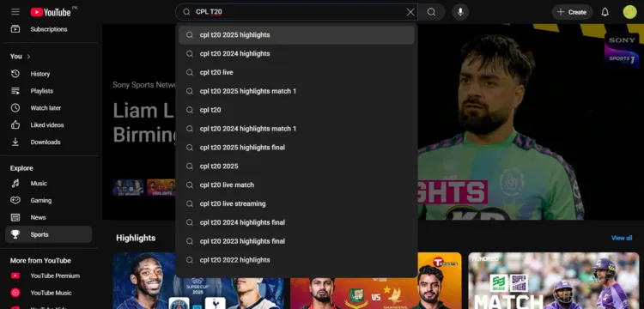This screenshot has height=309, width=644.
Task: Click the Playlists icon
Action: tap(15, 91)
